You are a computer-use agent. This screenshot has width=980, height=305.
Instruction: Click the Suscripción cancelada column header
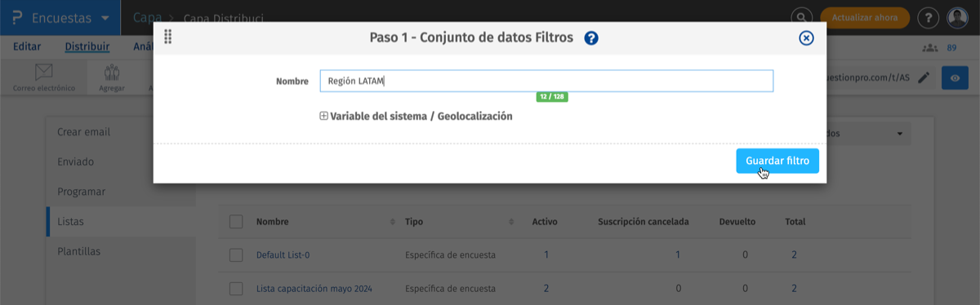pyautogui.click(x=644, y=222)
